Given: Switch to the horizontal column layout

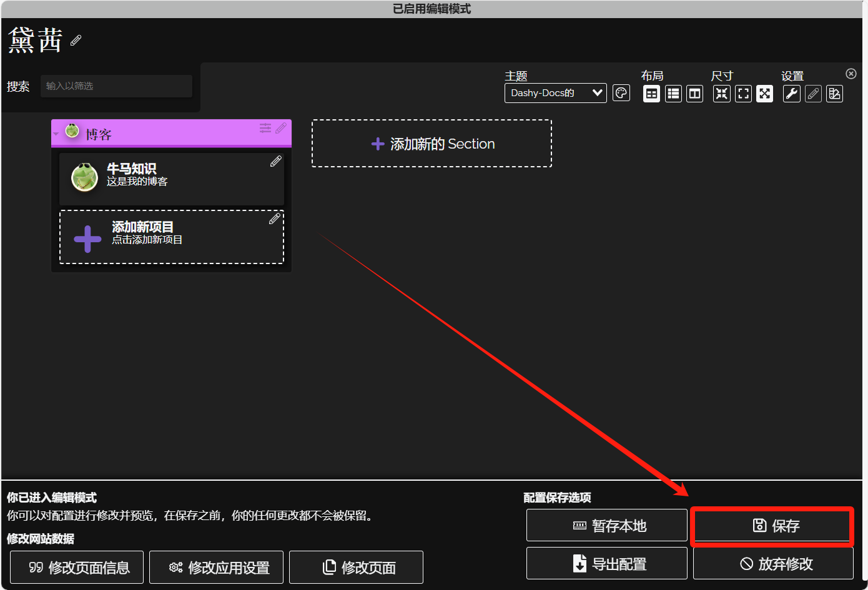Looking at the screenshot, I should point(694,94).
